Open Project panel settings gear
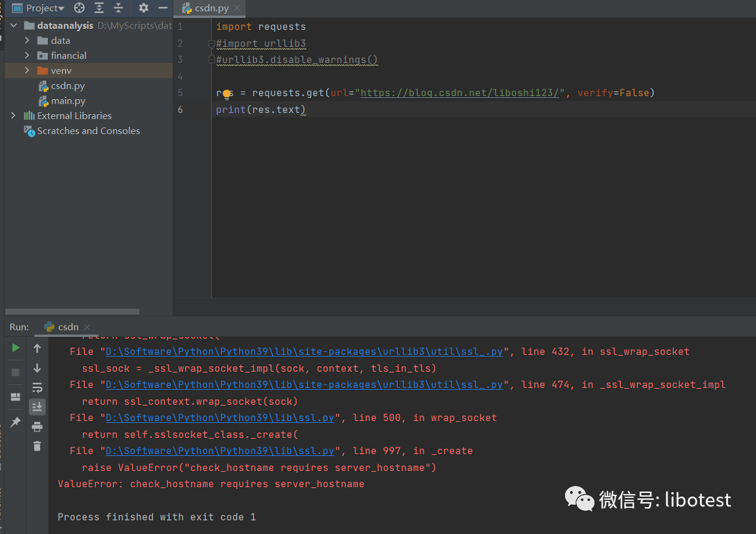This screenshot has height=534, width=756. tap(143, 8)
